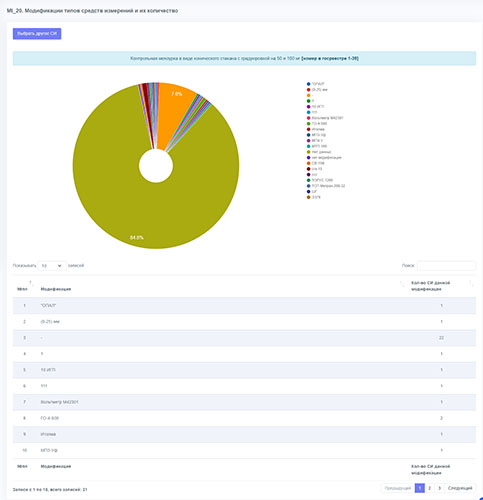Select the Вольтметр table row
This screenshot has width=483, height=500.
pyautogui.click(x=244, y=402)
